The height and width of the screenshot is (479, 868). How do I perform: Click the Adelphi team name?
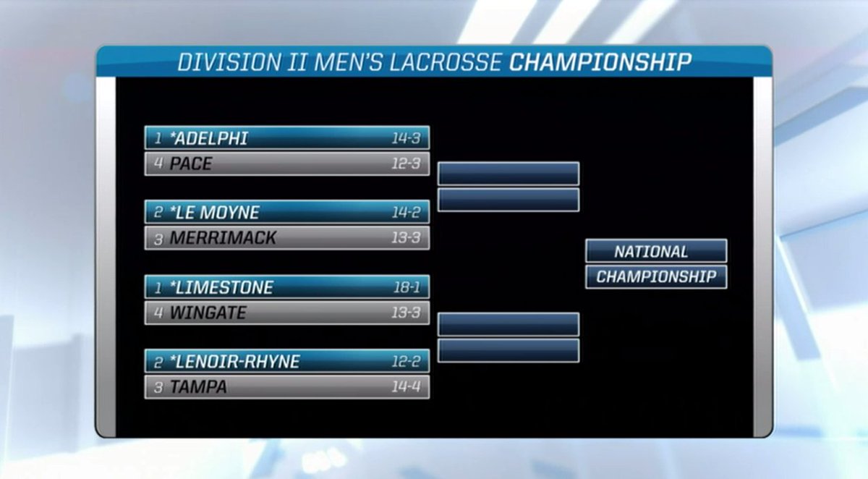tap(209, 138)
